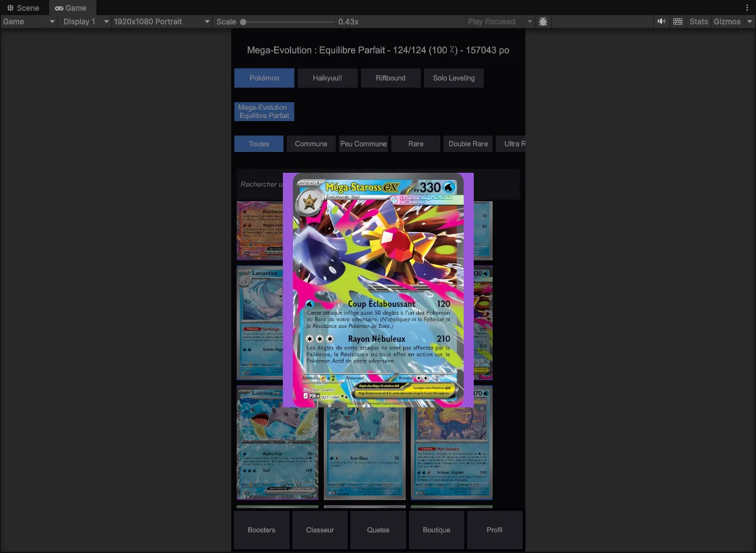Viewport: 756px width, 553px height.
Task: Open the Quetes section
Action: coord(378,530)
